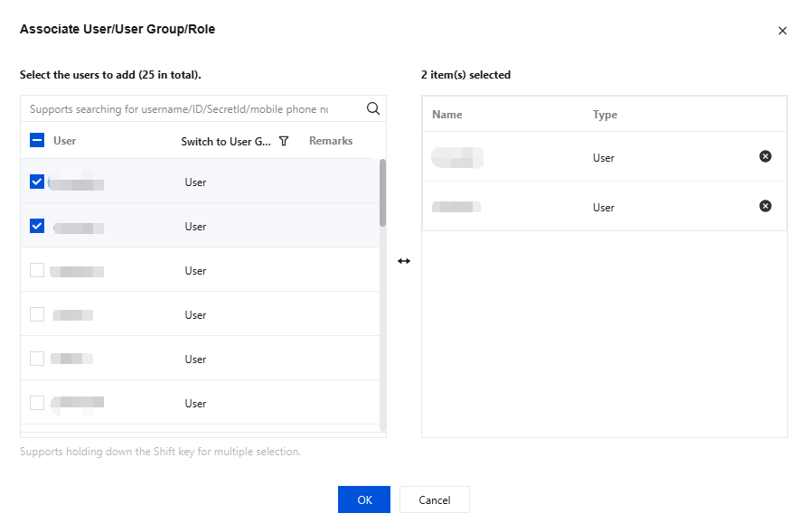
Task: Focus the username search input field
Action: tap(179, 109)
